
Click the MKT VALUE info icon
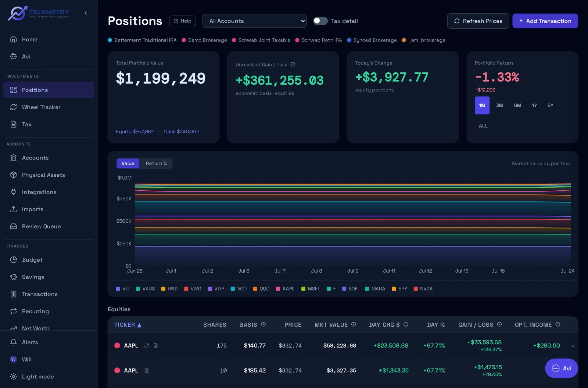tap(354, 324)
